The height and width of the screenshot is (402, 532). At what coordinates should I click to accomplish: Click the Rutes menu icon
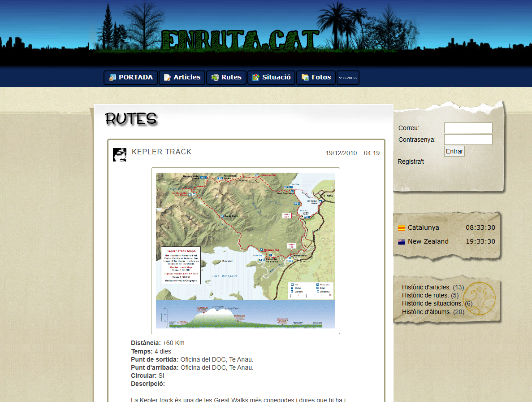[215, 78]
